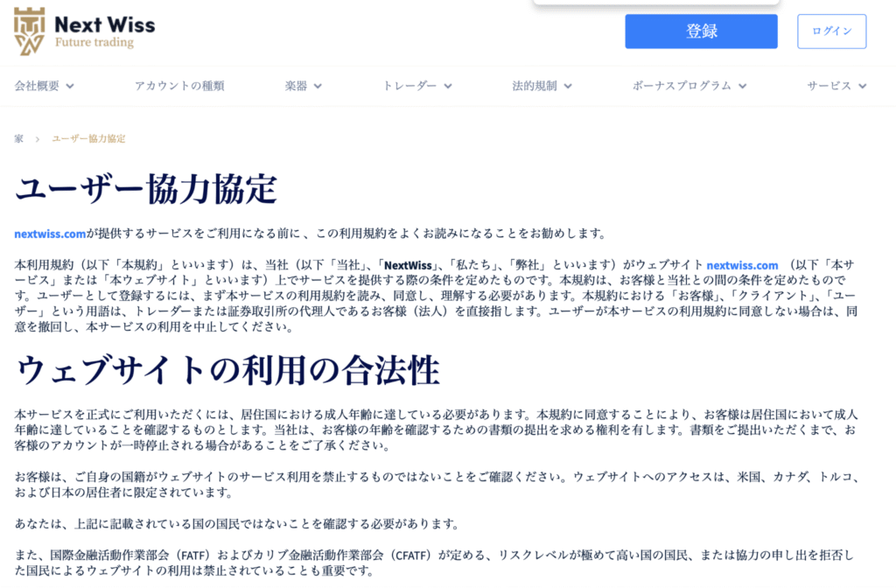Viewport: 896px width, 588px height.
Task: Open the 法的規制 menu
Action: coord(535,86)
